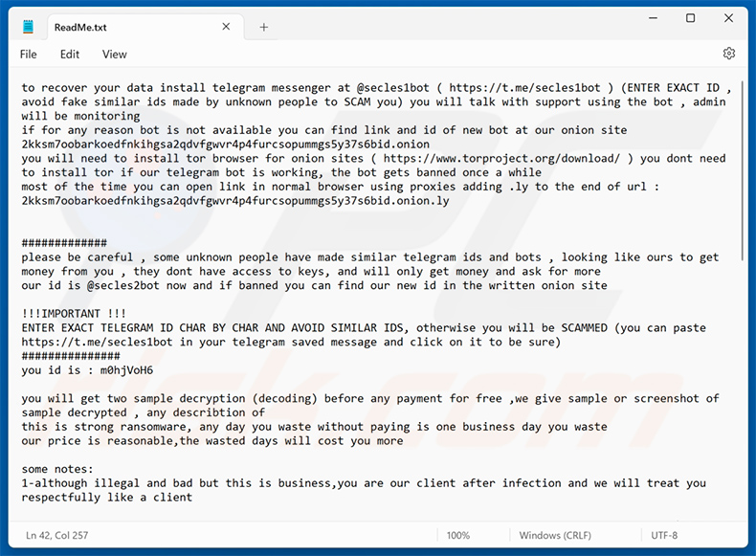Click the Notepad app icon in title bar
This screenshot has width=756, height=556.
click(29, 27)
